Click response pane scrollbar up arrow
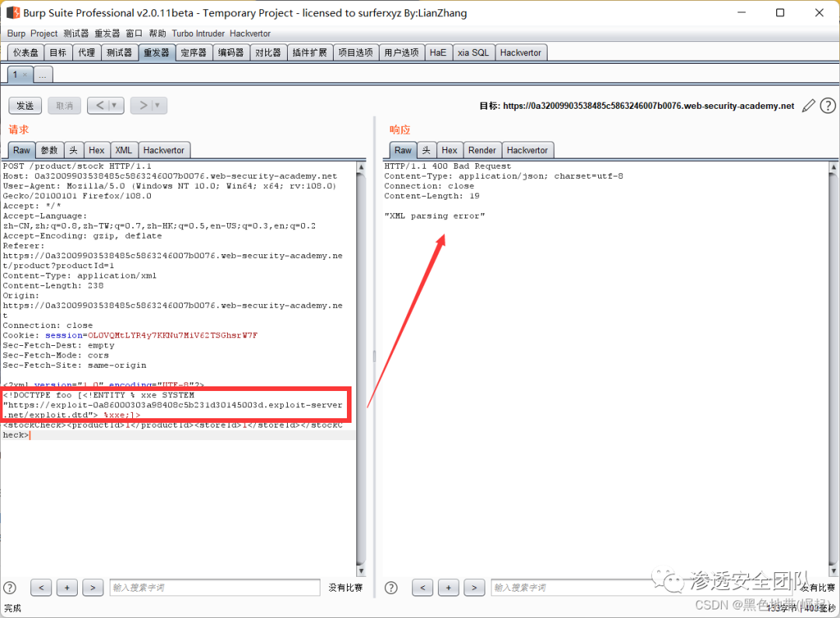This screenshot has height=618, width=840. 834,166
